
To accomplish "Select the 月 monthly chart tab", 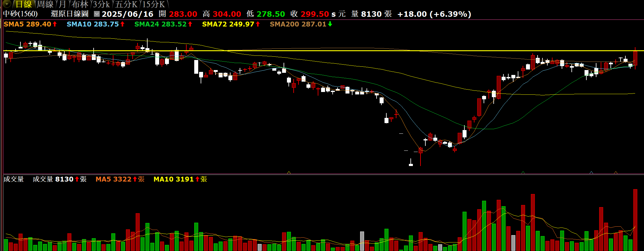I will click(x=63, y=4).
